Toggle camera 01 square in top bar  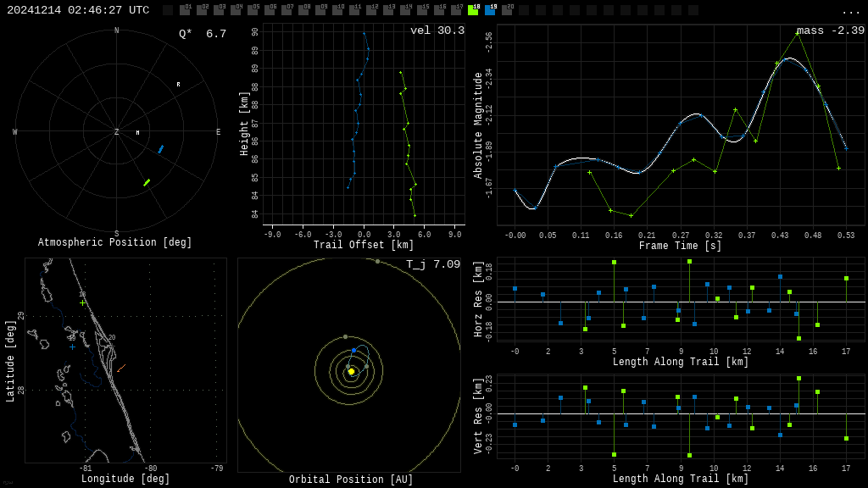(185, 10)
